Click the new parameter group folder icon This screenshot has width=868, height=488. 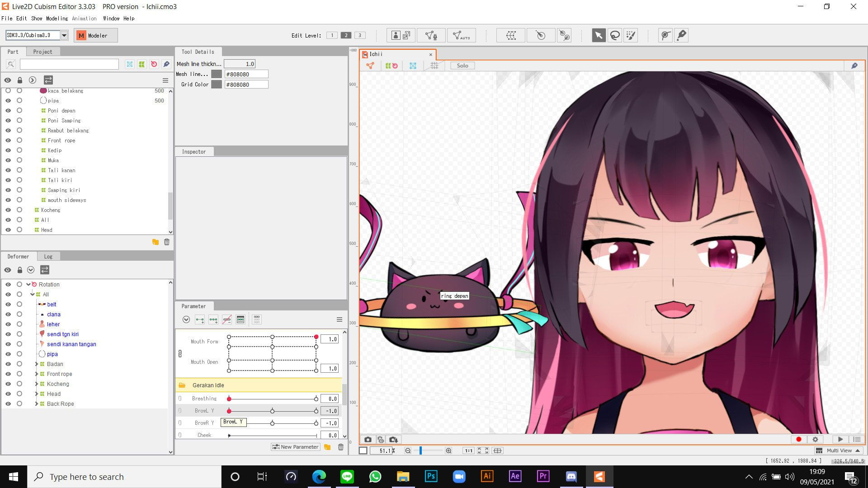(327, 447)
